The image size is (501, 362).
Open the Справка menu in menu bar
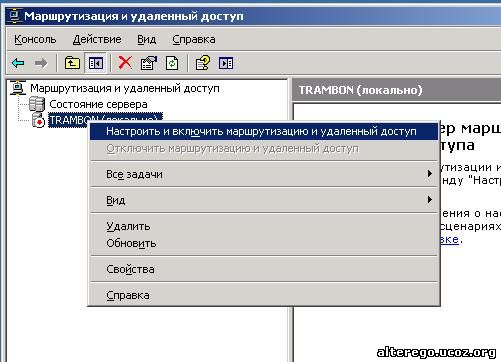click(194, 39)
